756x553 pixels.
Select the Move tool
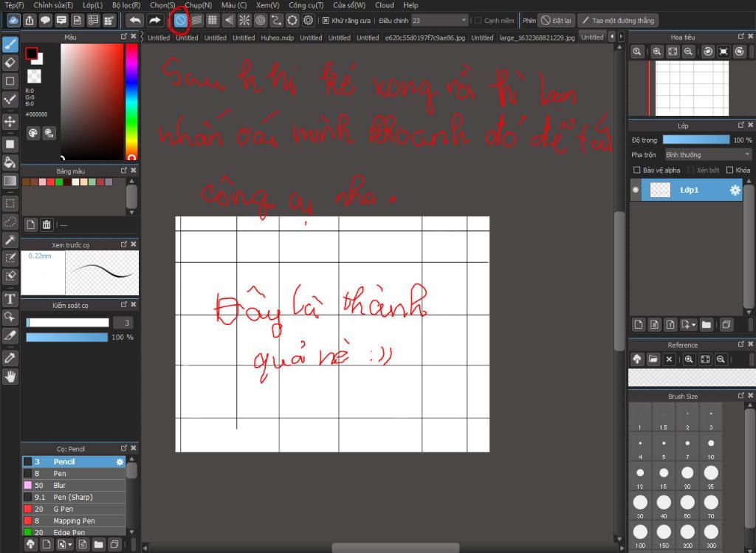click(10, 121)
